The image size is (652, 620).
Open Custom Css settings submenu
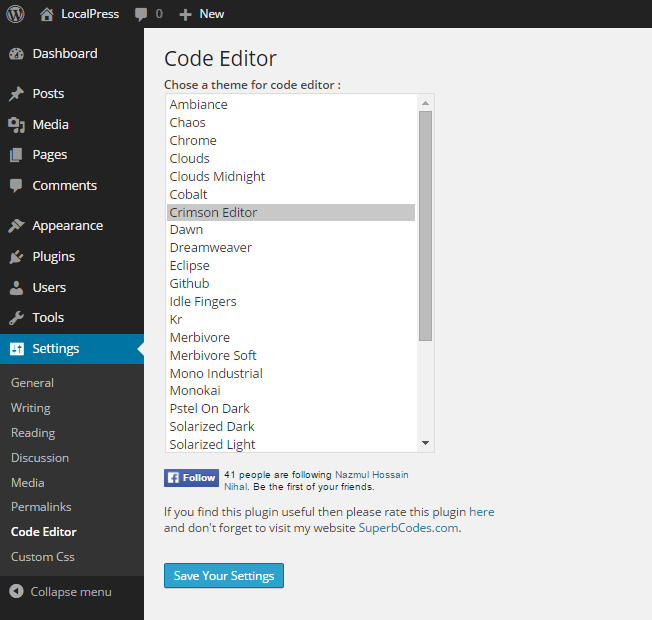tap(43, 557)
